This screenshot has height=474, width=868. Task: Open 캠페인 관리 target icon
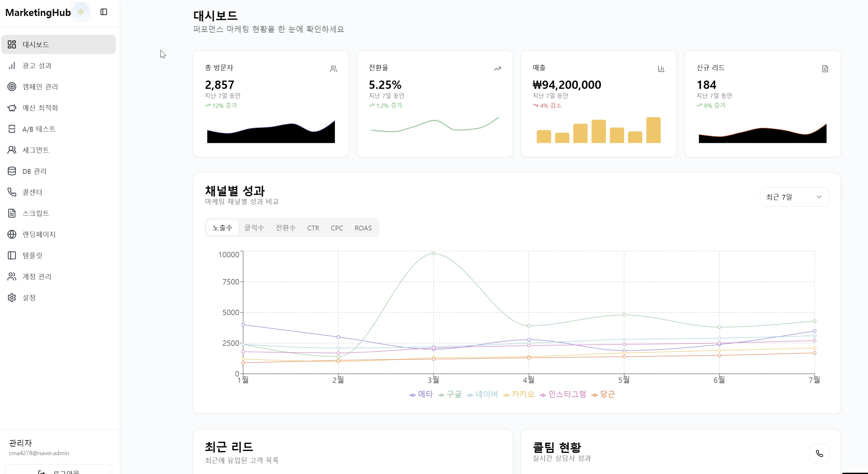(12, 87)
